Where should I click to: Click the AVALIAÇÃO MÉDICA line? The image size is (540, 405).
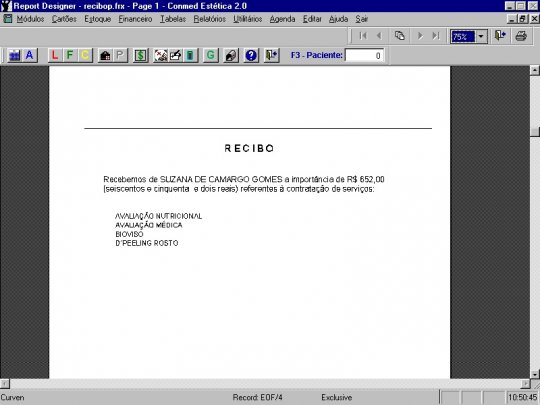click(x=149, y=225)
